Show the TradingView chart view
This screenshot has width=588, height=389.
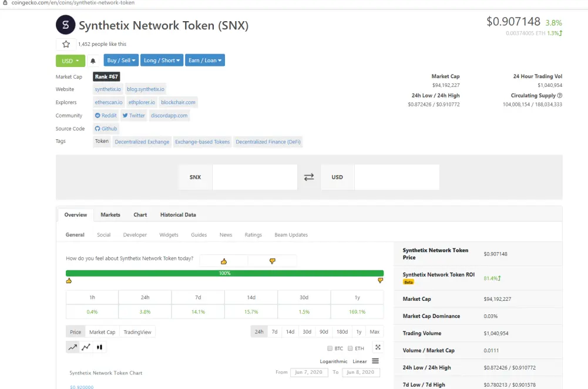[137, 332]
